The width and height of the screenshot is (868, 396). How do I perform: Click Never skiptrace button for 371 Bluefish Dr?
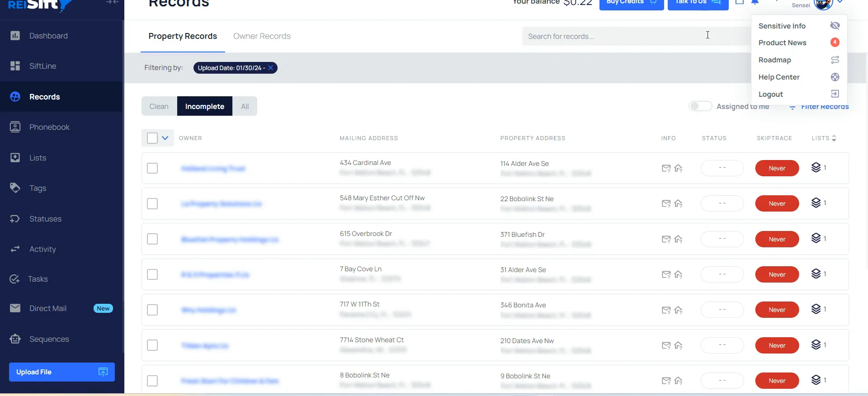(777, 239)
